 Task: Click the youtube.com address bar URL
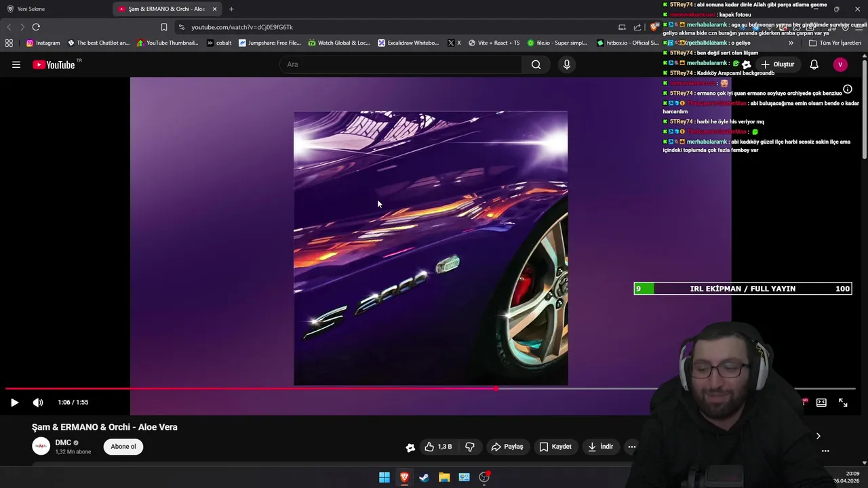[242, 27]
